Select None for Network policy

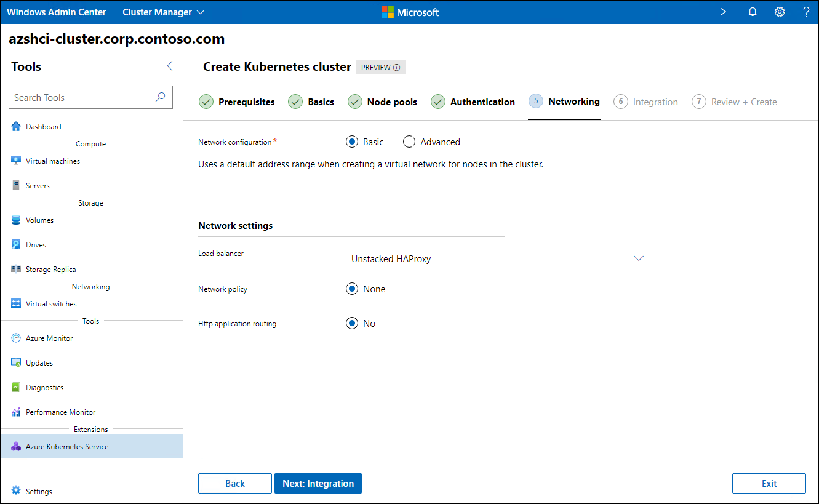pos(351,289)
